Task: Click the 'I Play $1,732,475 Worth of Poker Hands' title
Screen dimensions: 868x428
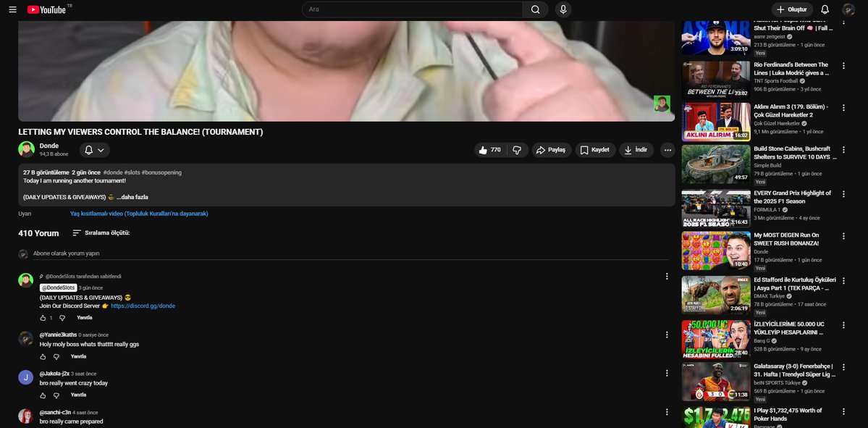Action: (788, 414)
